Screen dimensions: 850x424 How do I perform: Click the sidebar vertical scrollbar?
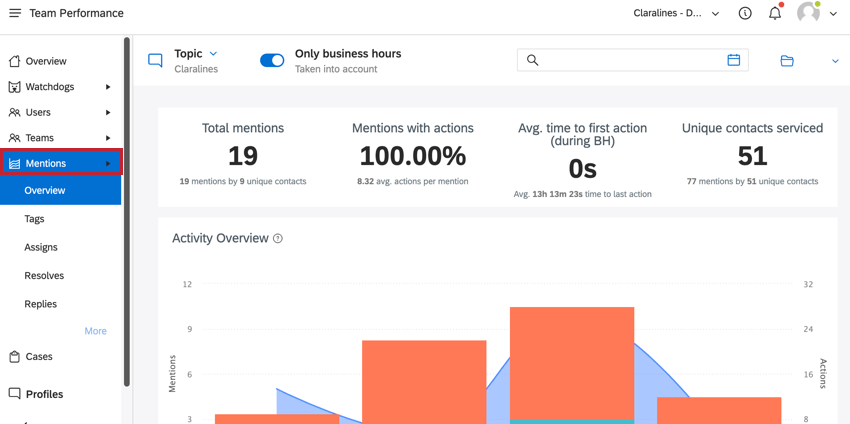[x=127, y=211]
